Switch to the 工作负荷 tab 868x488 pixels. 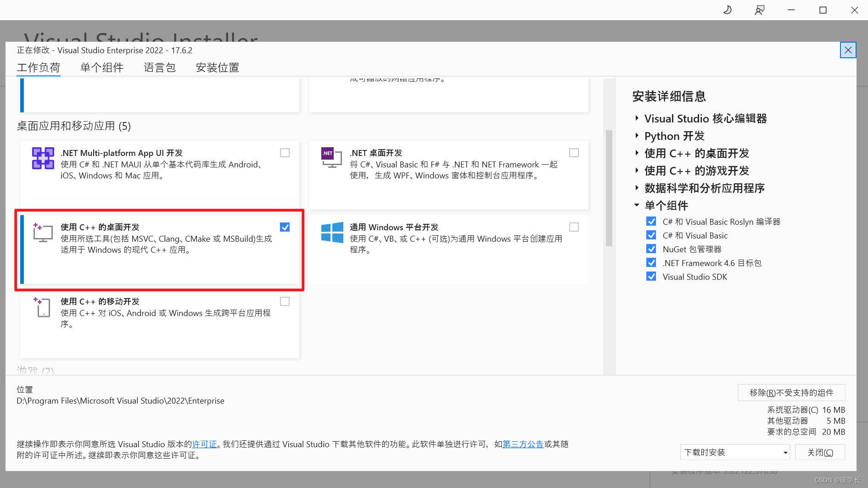click(39, 67)
